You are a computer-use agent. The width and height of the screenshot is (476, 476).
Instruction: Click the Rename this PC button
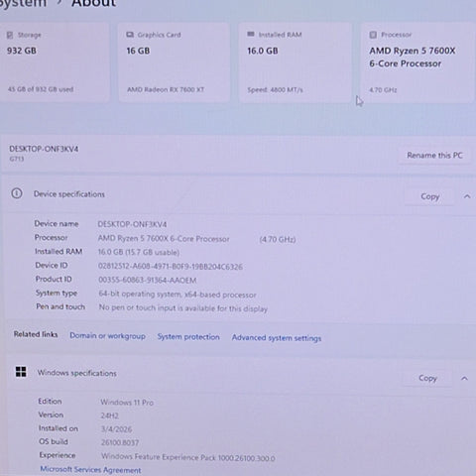tap(434, 156)
